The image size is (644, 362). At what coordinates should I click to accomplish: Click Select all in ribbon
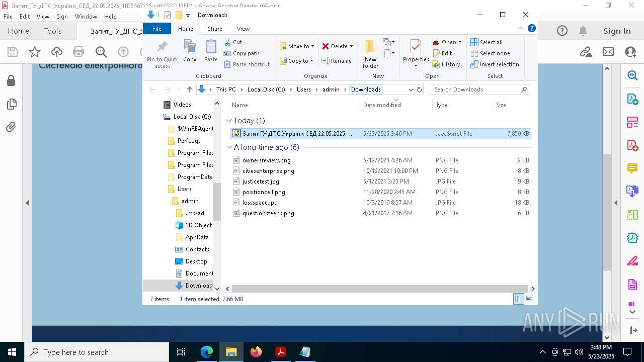[487, 42]
